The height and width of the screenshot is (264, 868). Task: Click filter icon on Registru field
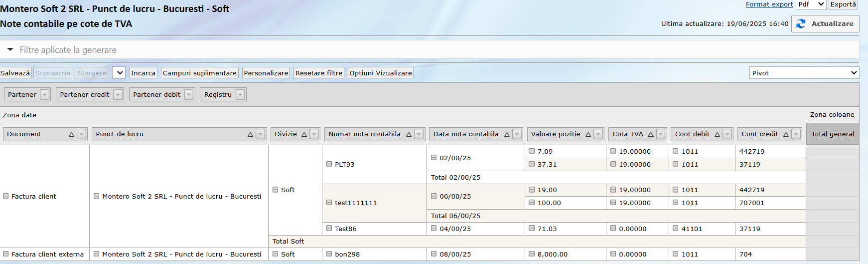coord(240,95)
